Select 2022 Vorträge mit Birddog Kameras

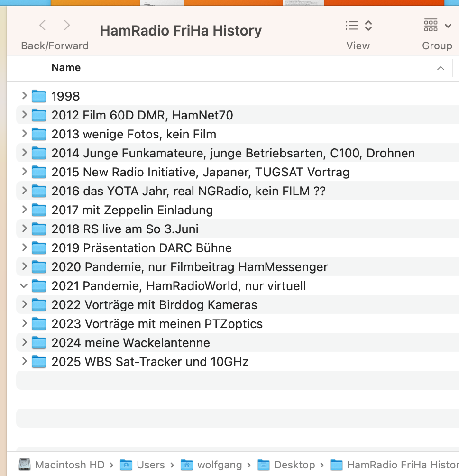(x=154, y=305)
